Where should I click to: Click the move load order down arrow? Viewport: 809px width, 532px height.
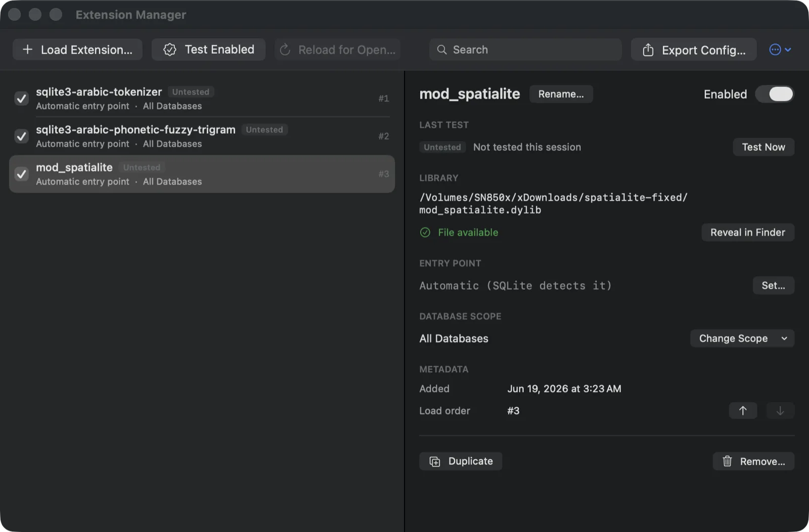point(780,411)
